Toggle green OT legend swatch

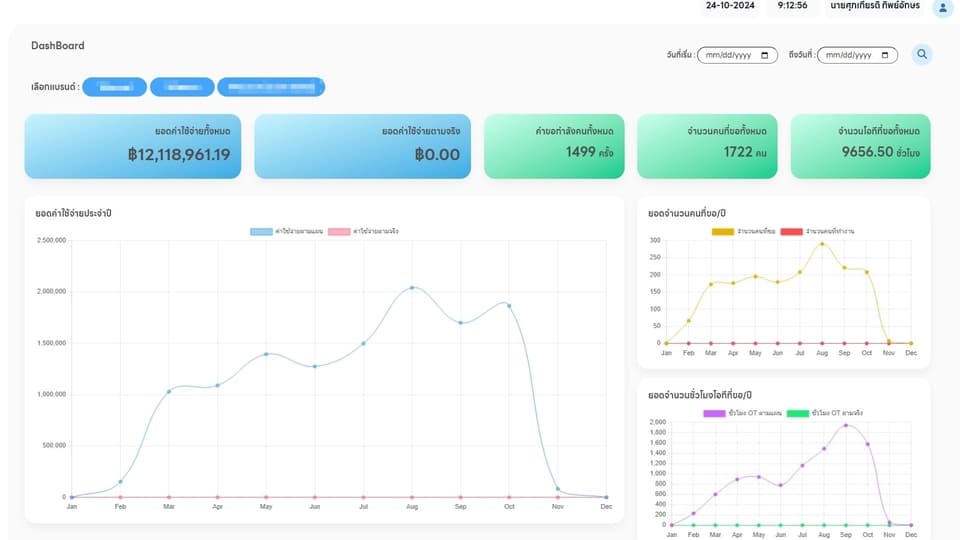click(797, 413)
